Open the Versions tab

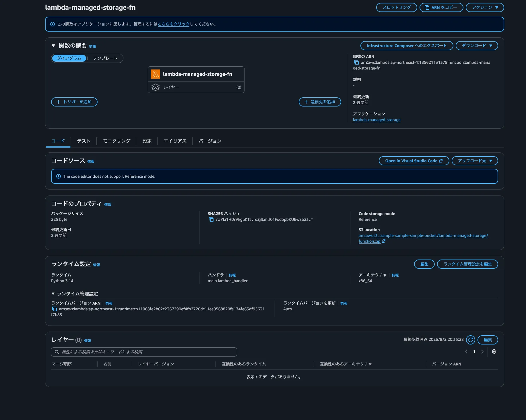click(x=210, y=141)
